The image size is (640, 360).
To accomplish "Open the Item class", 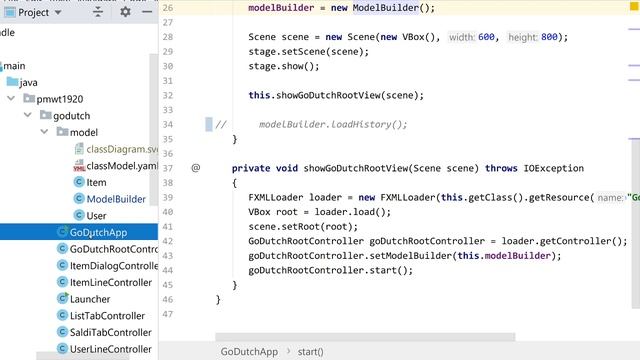I will click(x=96, y=182).
